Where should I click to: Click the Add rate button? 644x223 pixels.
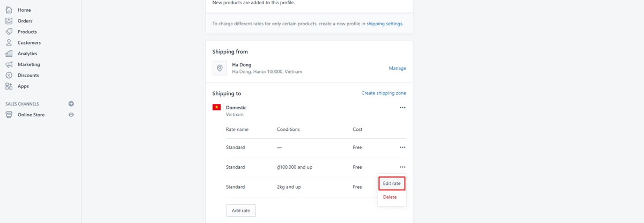click(241, 211)
